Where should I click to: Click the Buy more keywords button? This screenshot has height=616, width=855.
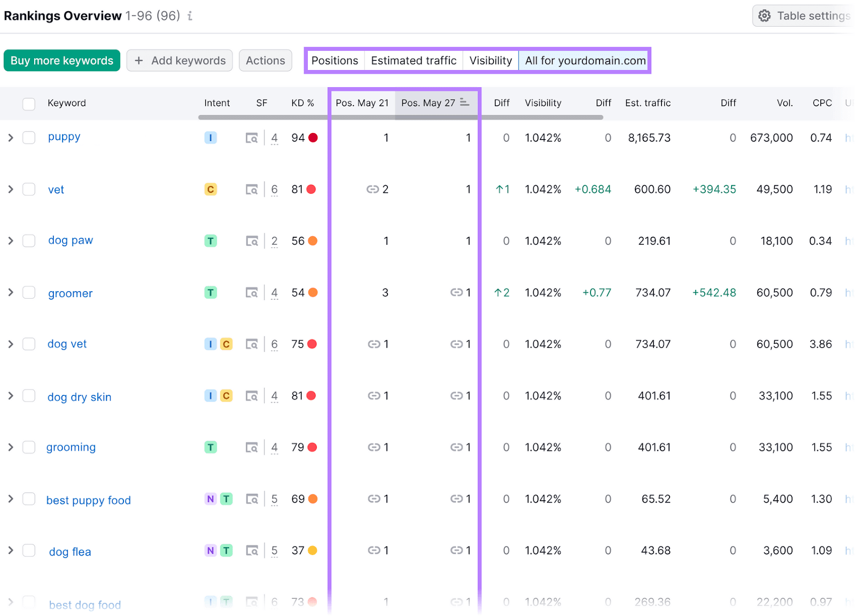point(61,60)
